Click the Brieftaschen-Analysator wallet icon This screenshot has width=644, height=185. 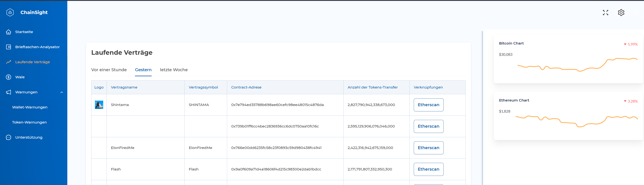point(9,47)
